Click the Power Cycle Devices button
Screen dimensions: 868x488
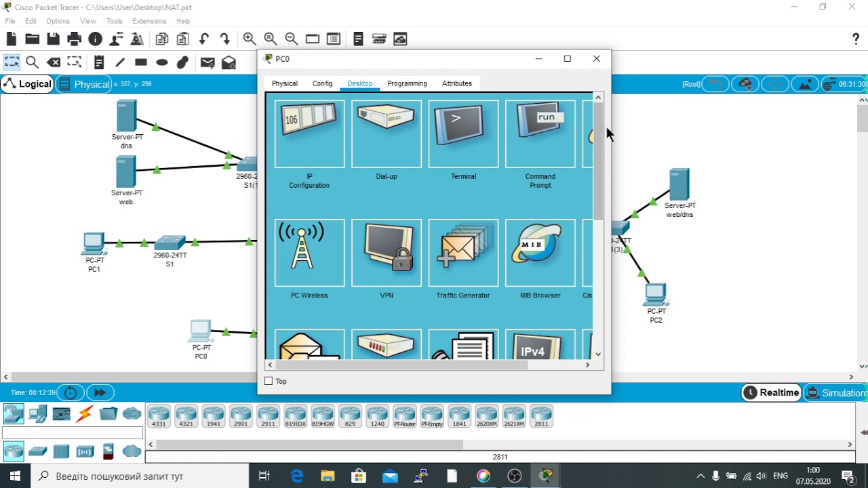pyautogui.click(x=71, y=392)
